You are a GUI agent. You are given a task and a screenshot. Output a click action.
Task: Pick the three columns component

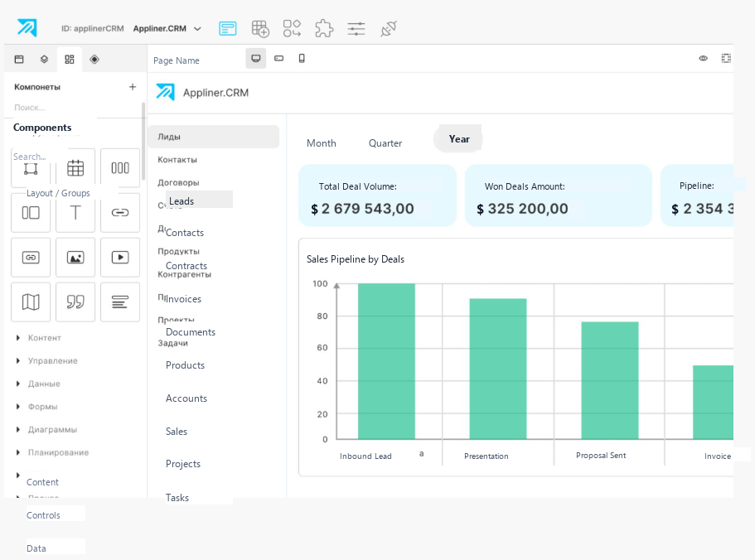(x=120, y=168)
